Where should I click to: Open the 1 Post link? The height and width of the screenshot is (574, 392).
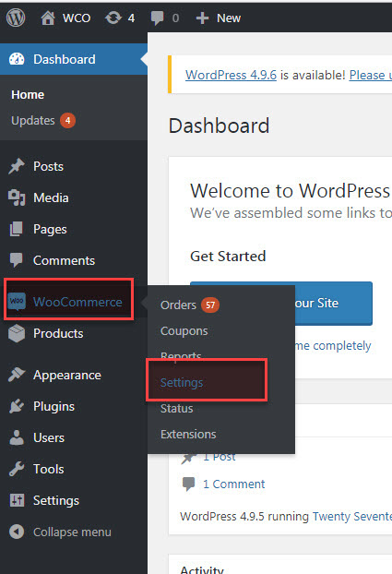(x=220, y=457)
